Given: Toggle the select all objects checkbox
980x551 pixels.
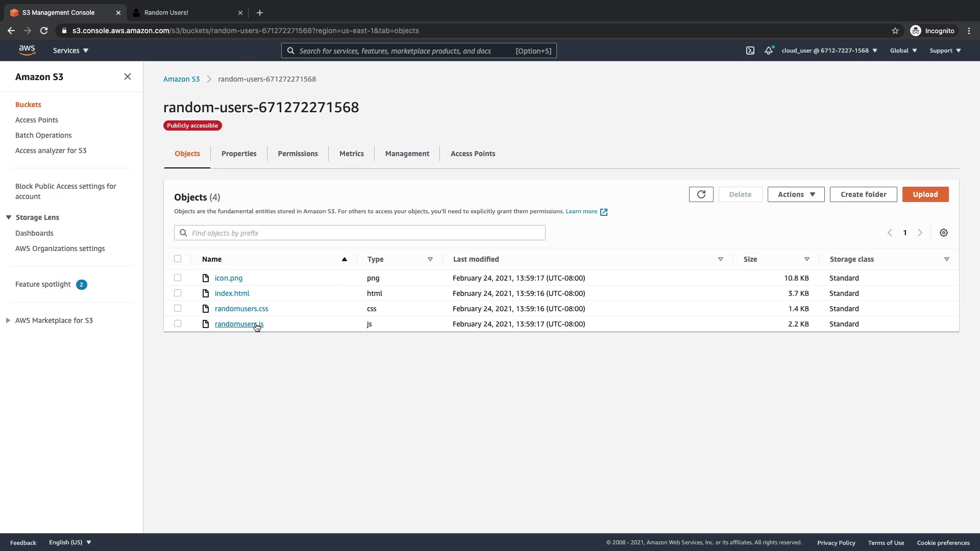Looking at the screenshot, I should coord(178,259).
